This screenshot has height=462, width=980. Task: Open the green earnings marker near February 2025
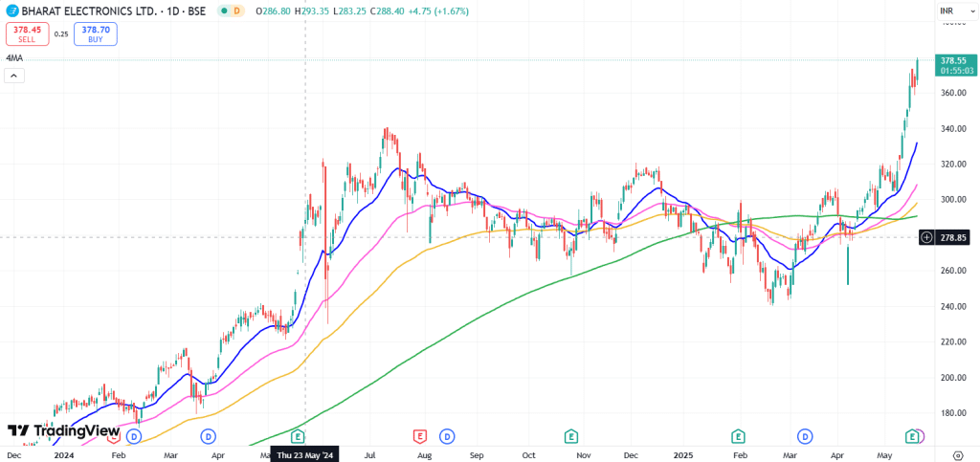738,436
